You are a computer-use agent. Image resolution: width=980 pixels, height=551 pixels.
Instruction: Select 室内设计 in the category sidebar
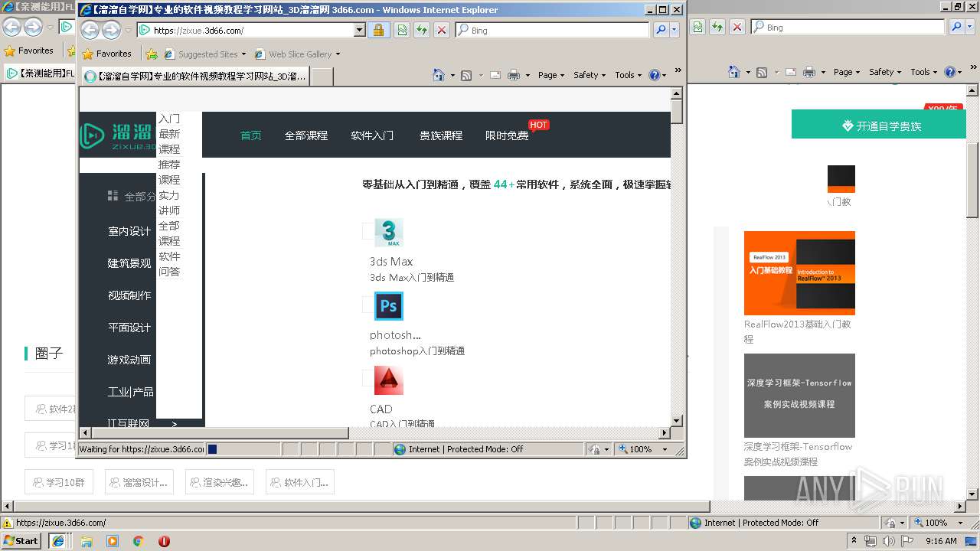point(129,231)
